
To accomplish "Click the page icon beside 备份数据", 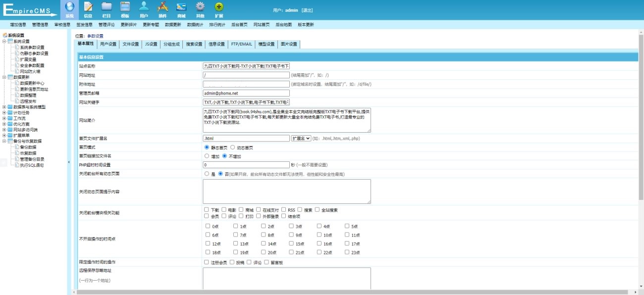I will (17, 147).
